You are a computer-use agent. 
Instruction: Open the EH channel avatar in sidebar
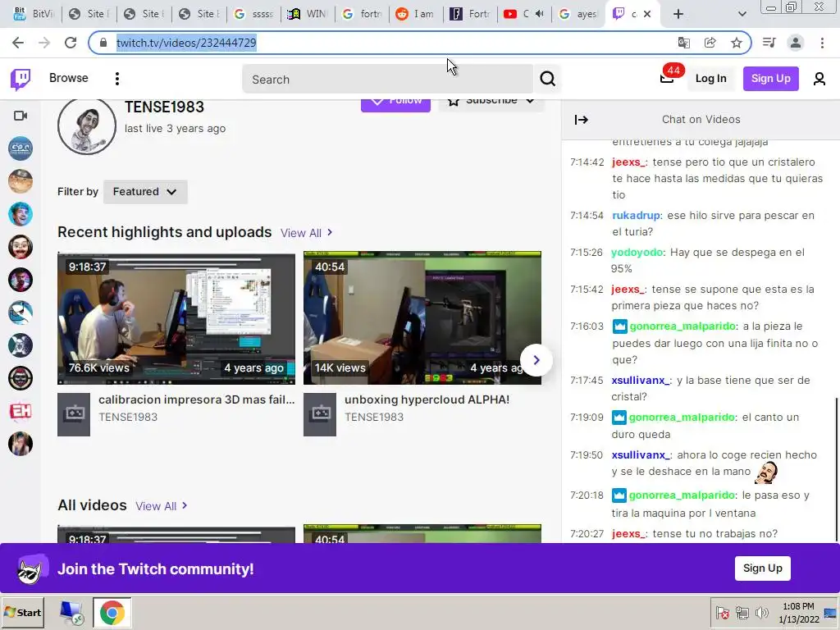pos(21,411)
